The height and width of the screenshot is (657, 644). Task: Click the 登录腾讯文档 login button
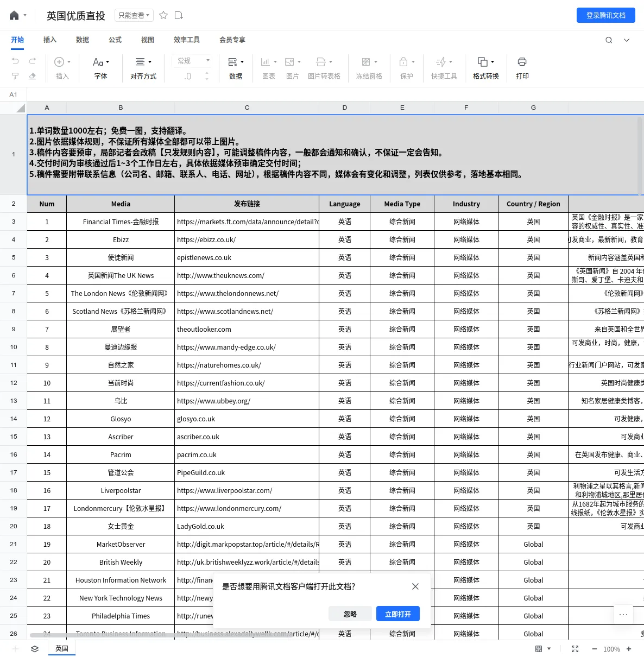coord(606,15)
